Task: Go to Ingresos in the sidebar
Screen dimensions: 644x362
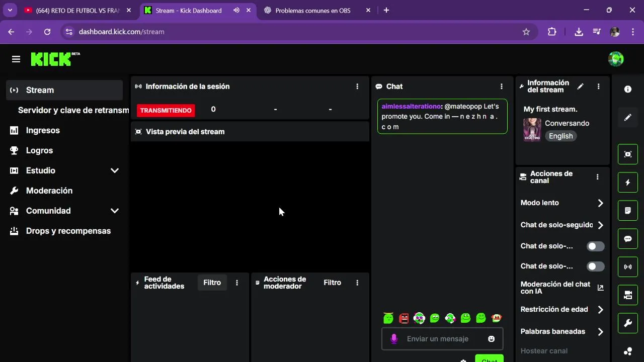Action: 64,130
